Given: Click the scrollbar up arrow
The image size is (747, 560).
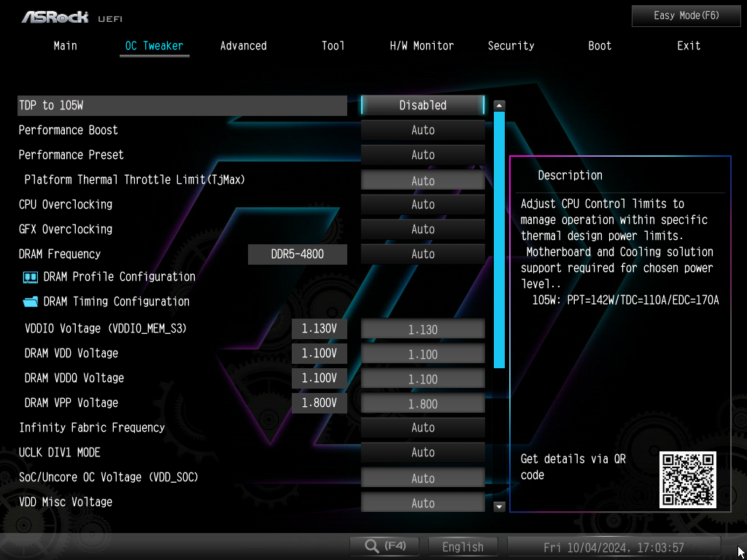Looking at the screenshot, I should click(499, 106).
